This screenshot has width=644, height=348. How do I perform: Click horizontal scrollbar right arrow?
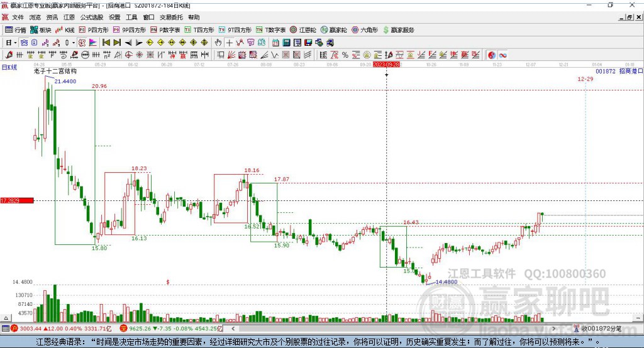click(554, 329)
